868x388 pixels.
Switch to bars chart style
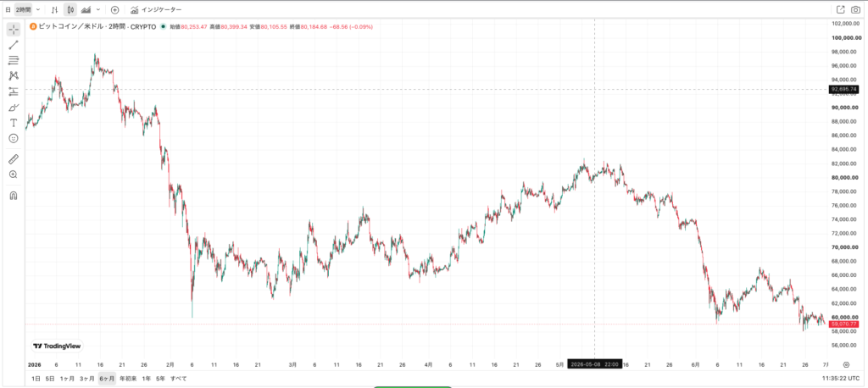tap(54, 10)
